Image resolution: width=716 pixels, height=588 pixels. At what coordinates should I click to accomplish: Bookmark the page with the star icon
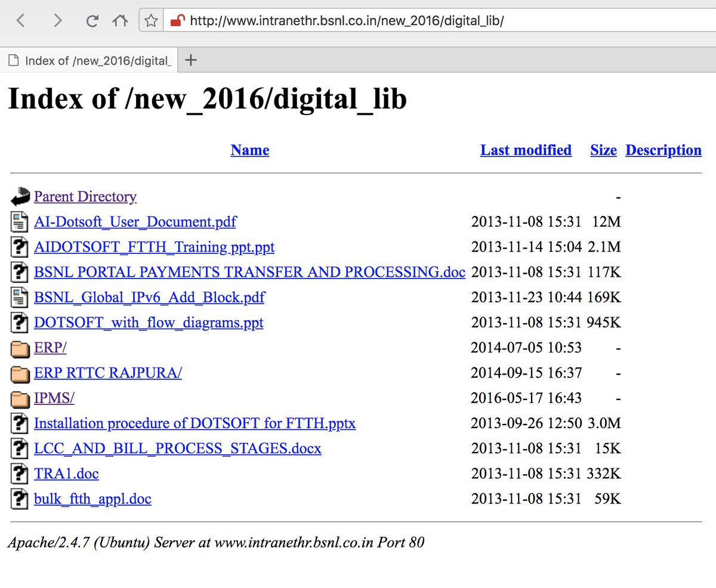pos(151,21)
